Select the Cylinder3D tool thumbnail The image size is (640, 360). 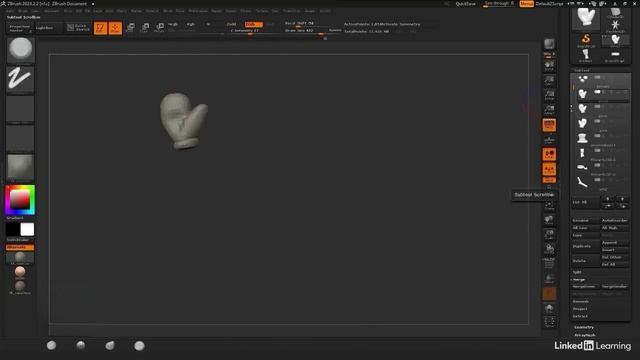click(615, 12)
